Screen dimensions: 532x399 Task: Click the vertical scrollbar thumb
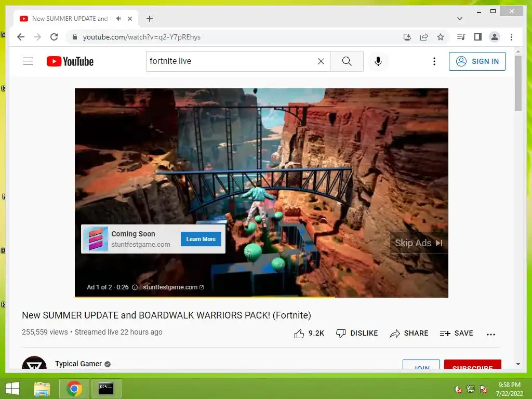(x=518, y=84)
